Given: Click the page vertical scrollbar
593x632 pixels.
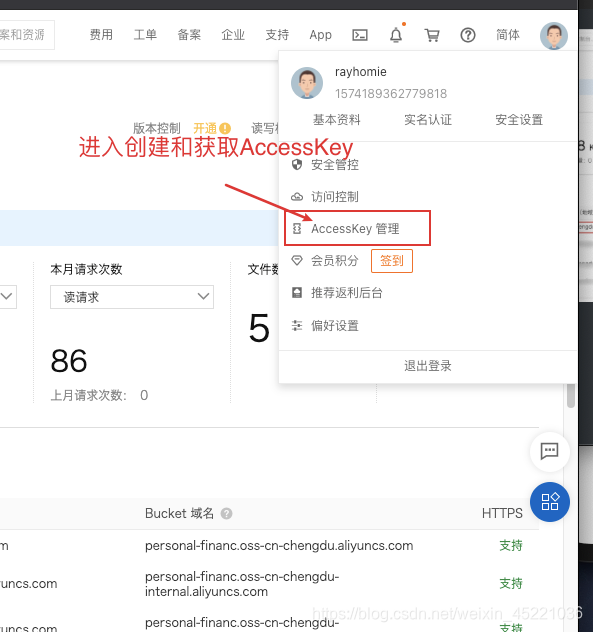Looking at the screenshot, I should pos(570,396).
